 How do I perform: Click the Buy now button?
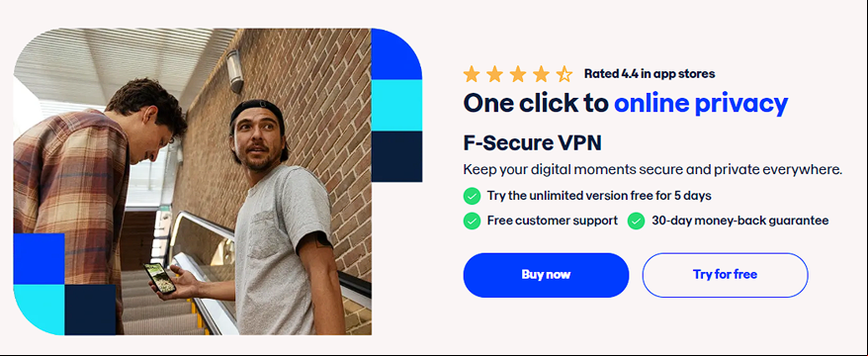(x=546, y=275)
